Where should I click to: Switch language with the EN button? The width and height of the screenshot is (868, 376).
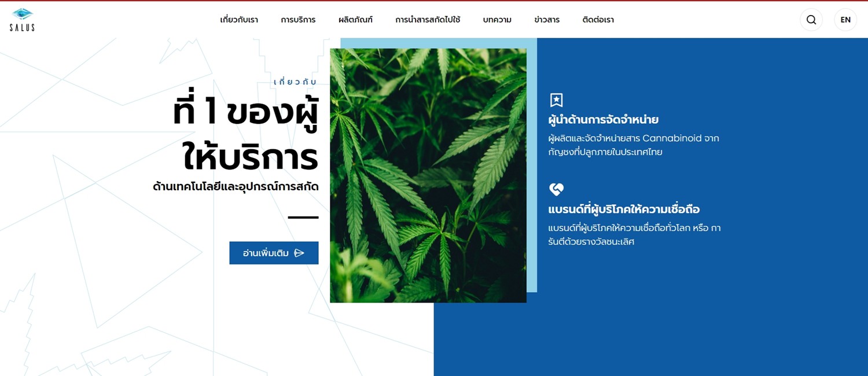point(845,20)
